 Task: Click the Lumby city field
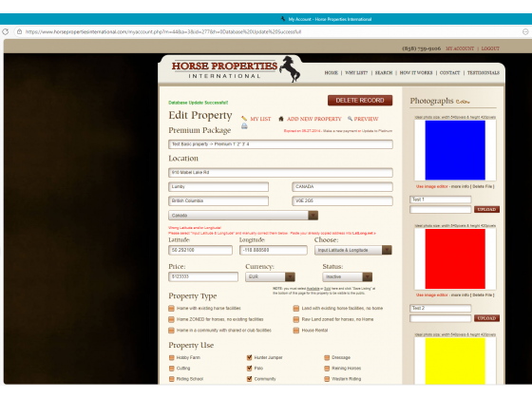(x=218, y=187)
